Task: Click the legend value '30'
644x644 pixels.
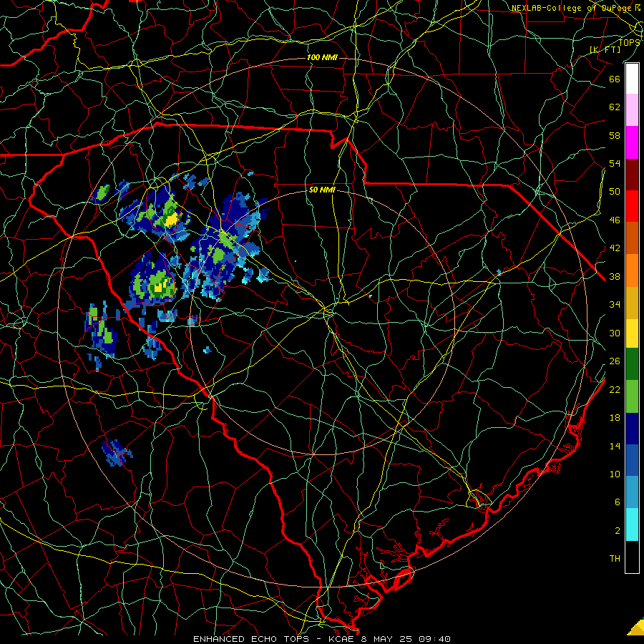Action: click(x=615, y=333)
